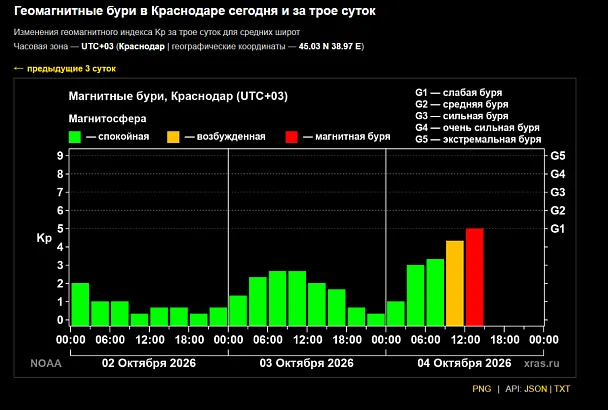Viewport: 608px width, 410px height.
Task: Click the 5 value on the Kp axis
Action: point(60,229)
